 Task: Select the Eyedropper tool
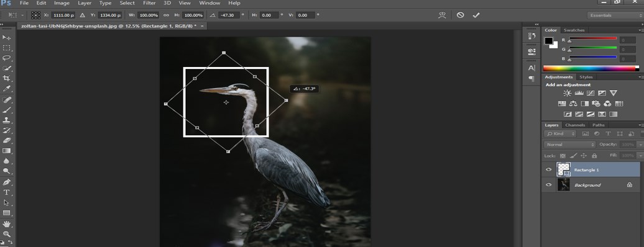pyautogui.click(x=7, y=89)
